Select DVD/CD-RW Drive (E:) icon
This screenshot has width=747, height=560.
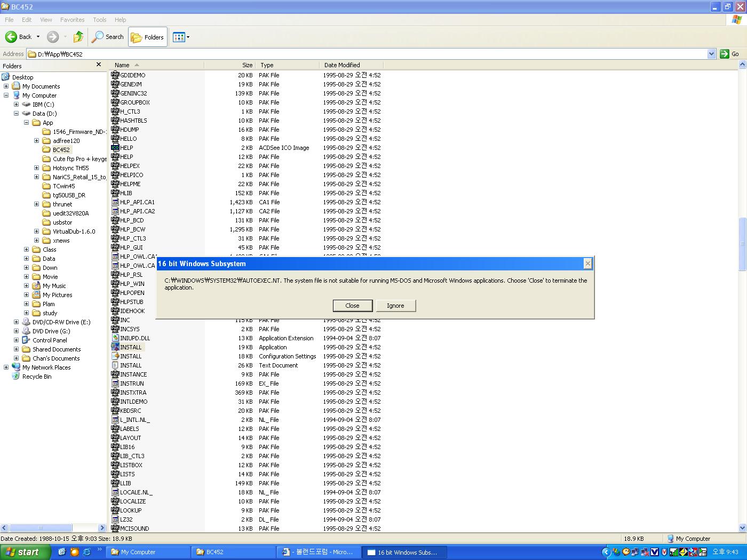26,322
